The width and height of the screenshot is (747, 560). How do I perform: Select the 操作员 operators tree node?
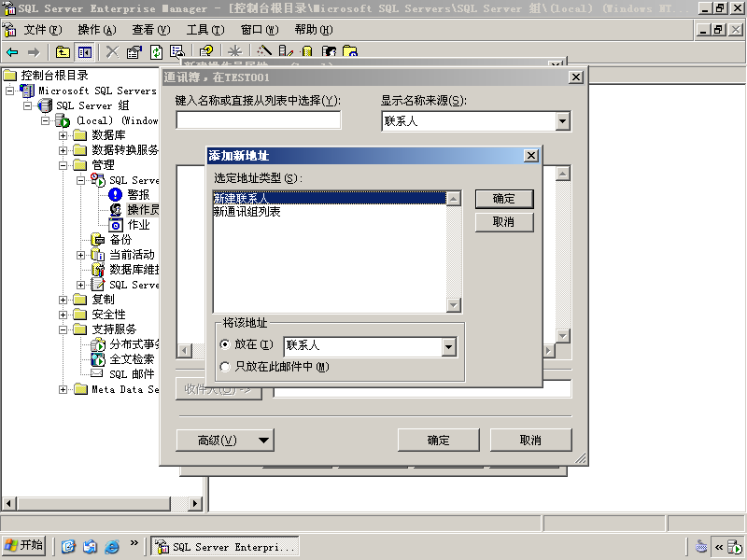pos(143,209)
